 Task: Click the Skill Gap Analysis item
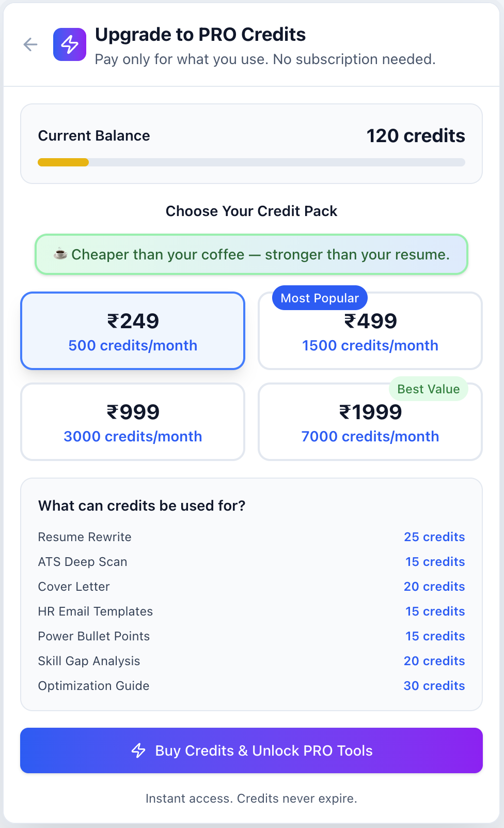[89, 661]
